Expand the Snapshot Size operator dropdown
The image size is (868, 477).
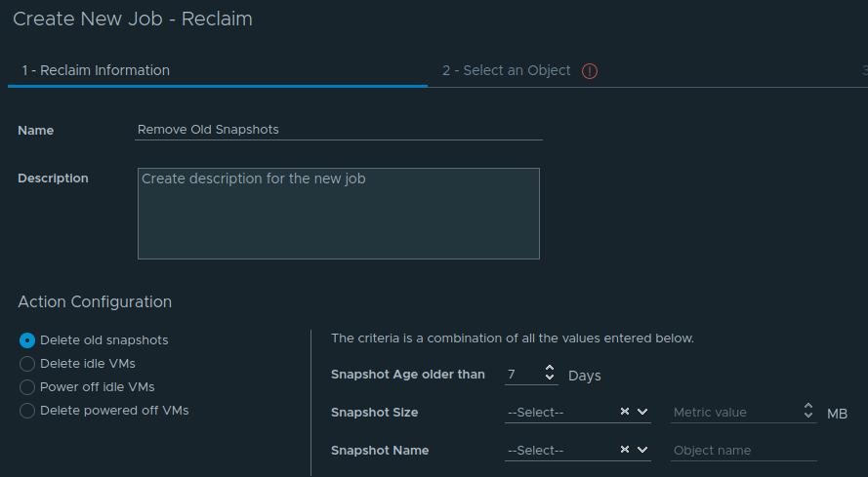(642, 412)
